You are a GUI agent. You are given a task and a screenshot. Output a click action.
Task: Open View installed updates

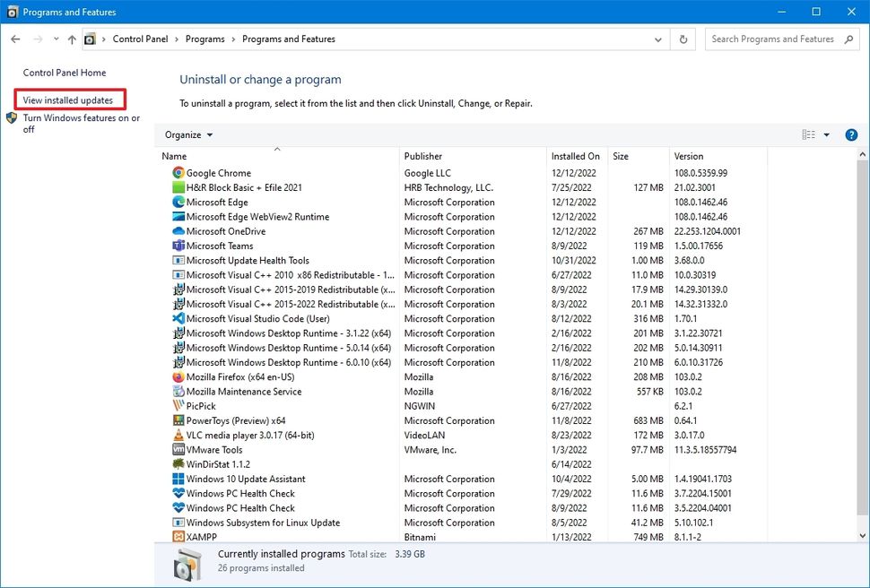[68, 99]
